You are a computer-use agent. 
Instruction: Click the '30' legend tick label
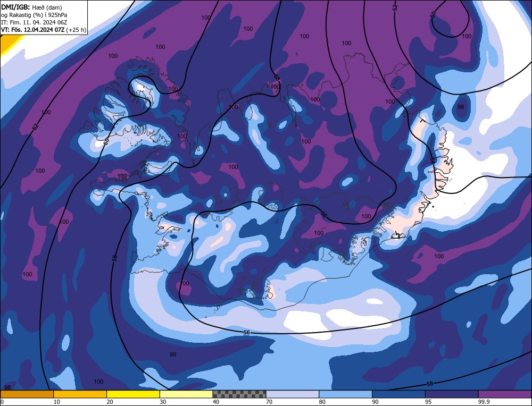(163, 402)
